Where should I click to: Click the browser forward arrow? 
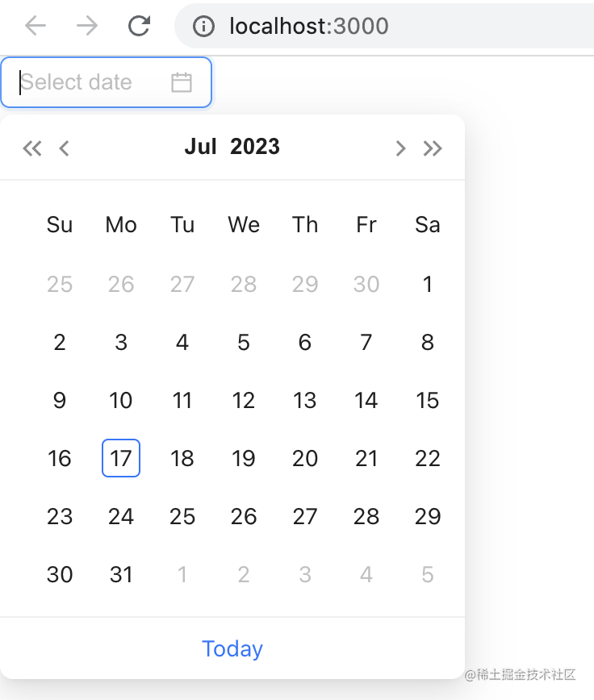87,26
